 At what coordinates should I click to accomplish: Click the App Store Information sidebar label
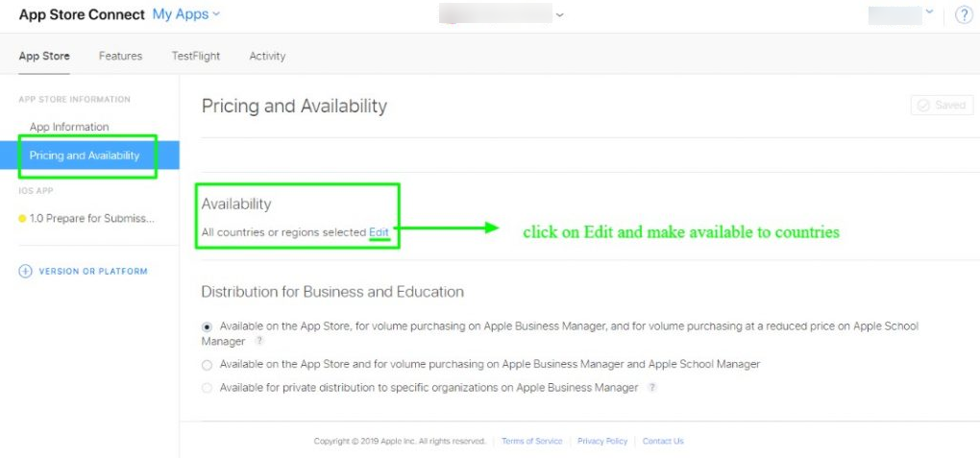74,99
